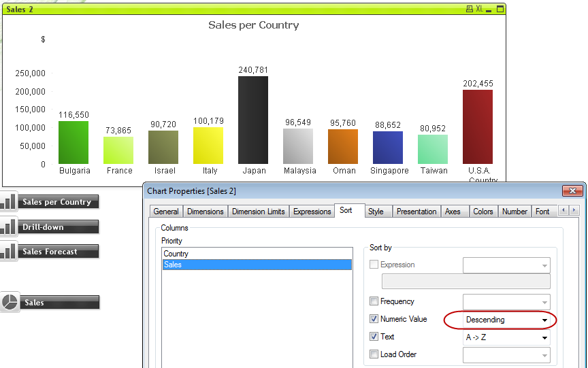Screen dimensions: 588x368
Task: Switch to the Dimensions tab
Action: tap(205, 212)
